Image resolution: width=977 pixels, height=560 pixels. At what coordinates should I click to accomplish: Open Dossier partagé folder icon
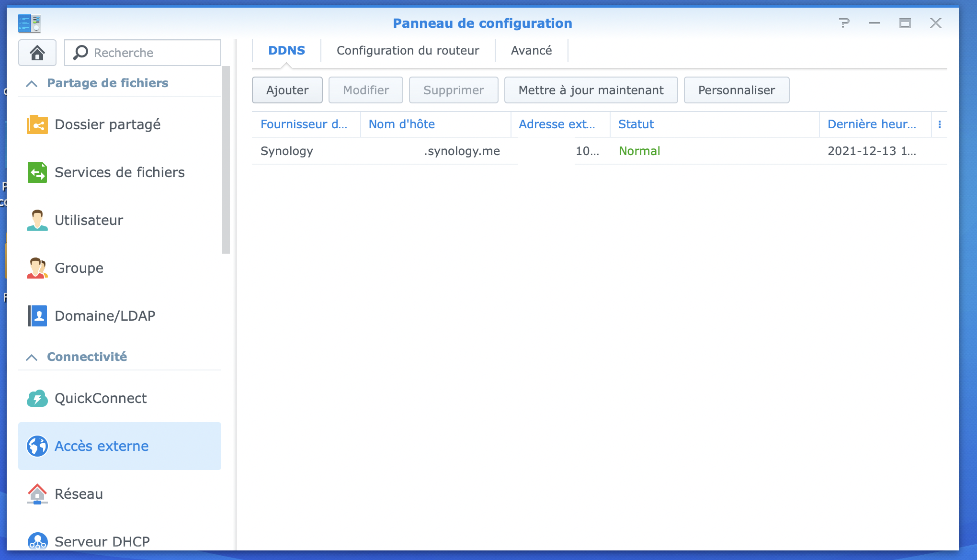[x=37, y=124]
